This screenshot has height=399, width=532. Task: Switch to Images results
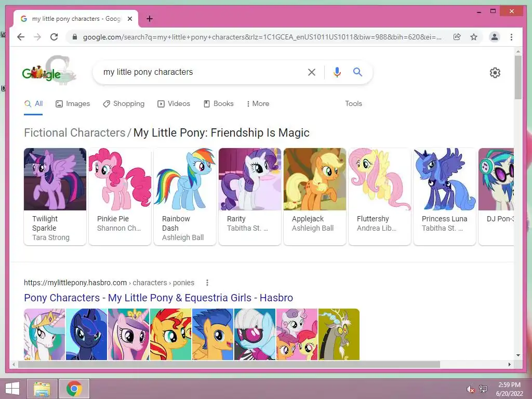pyautogui.click(x=73, y=103)
